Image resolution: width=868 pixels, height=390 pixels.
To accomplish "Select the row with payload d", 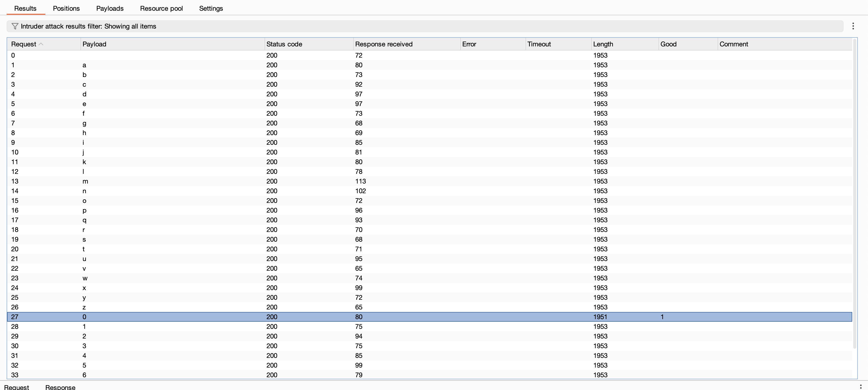I will coord(430,94).
